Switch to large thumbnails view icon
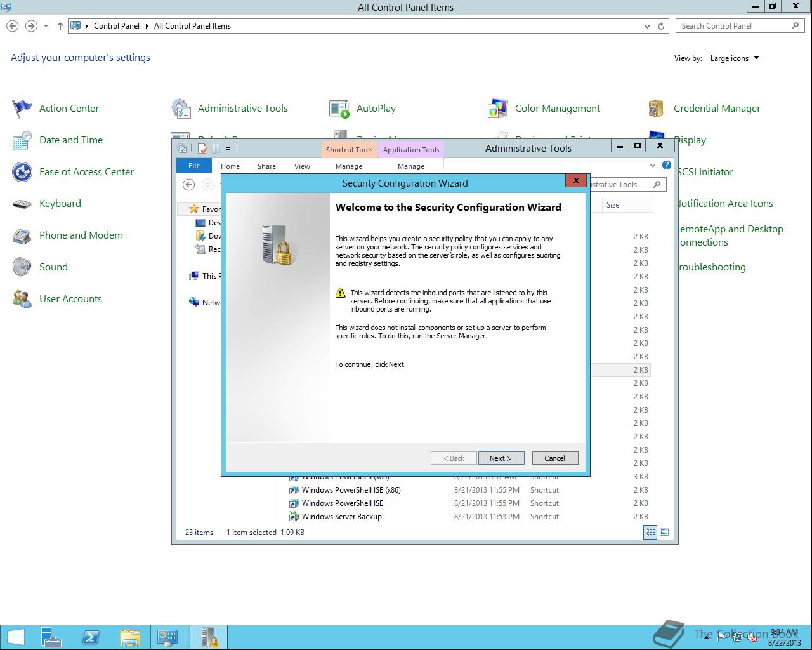 coord(664,533)
